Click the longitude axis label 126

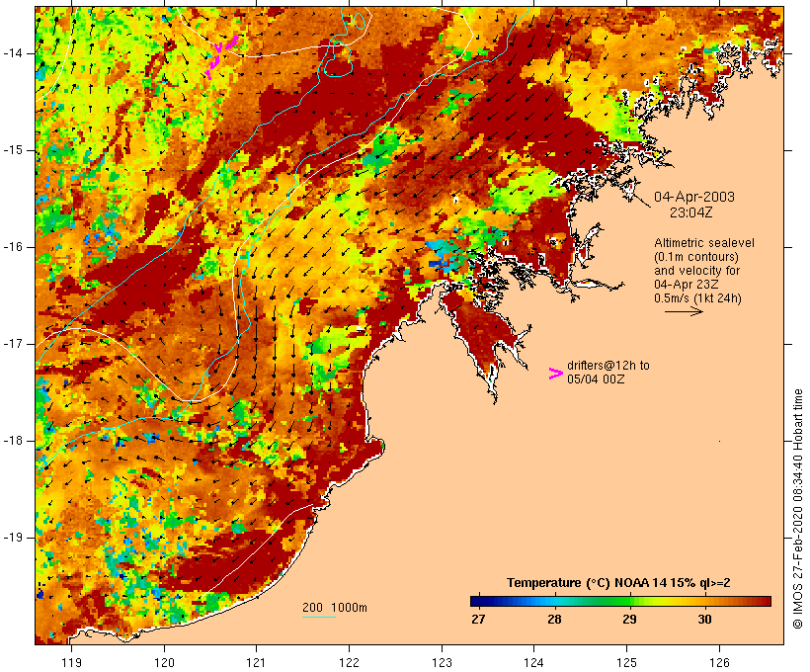[719, 662]
